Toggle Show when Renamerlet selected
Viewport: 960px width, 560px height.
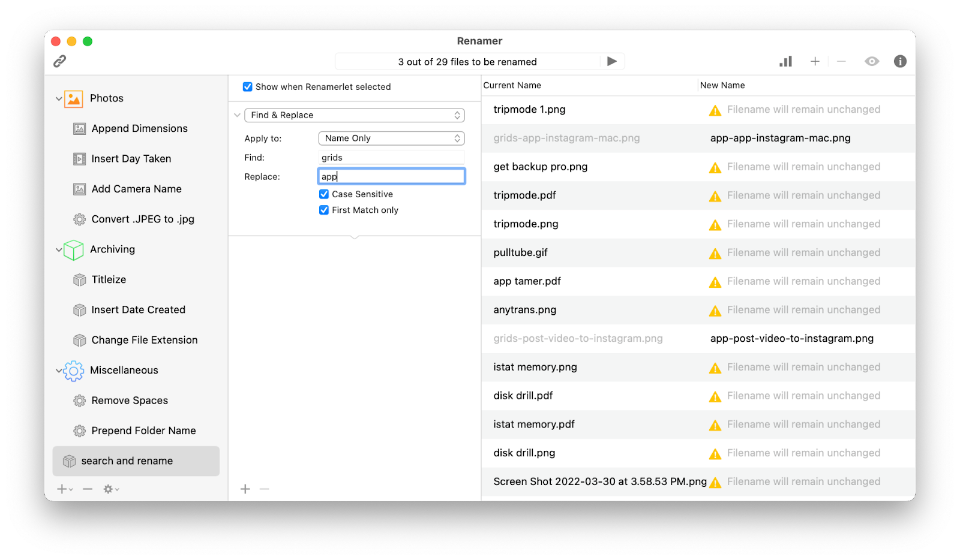[x=247, y=86]
